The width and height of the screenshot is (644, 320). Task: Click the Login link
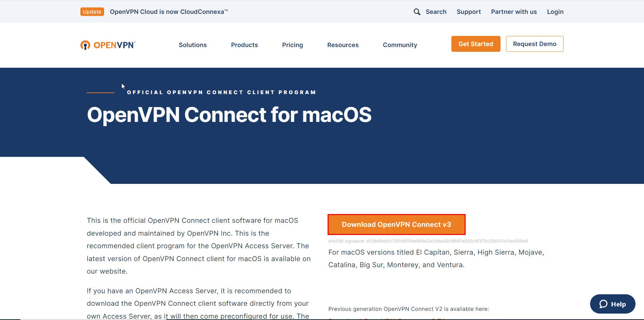pyautogui.click(x=555, y=12)
